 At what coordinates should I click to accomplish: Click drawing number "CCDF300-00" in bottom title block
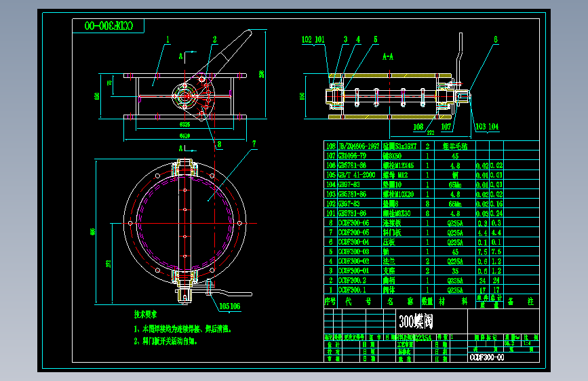tap(487, 358)
